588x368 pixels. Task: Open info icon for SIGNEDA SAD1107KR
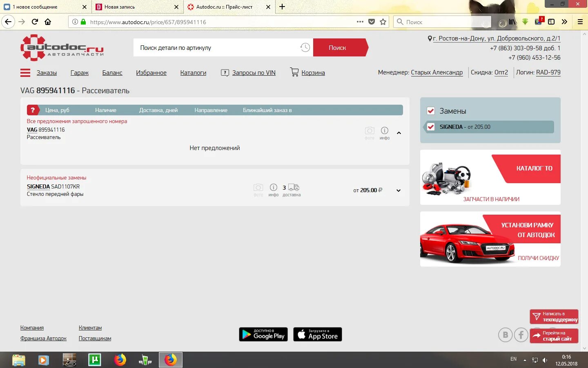pyautogui.click(x=274, y=190)
